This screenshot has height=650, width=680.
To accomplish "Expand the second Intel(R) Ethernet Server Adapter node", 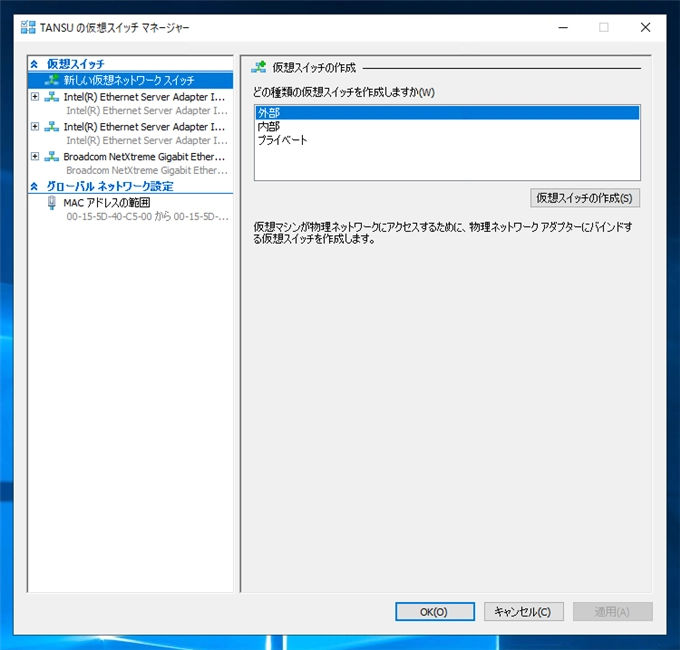I will tap(35, 126).
